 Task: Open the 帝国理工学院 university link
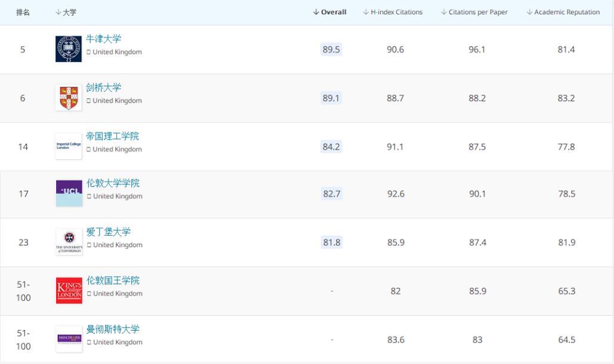pyautogui.click(x=112, y=137)
